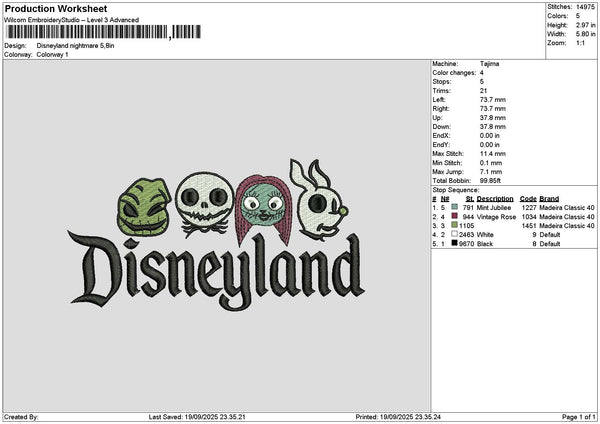Click 'Default' brand in the White row
Image resolution: width=600 pixels, height=424 pixels.
[x=550, y=235]
